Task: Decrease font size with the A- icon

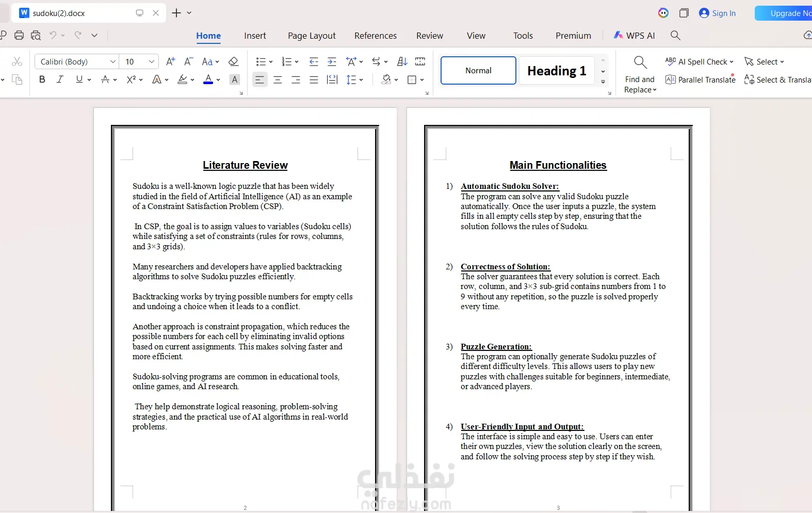Action: point(189,61)
